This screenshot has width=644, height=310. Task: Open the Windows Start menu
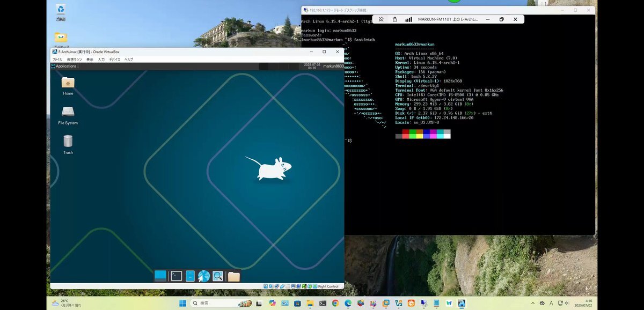(182, 303)
